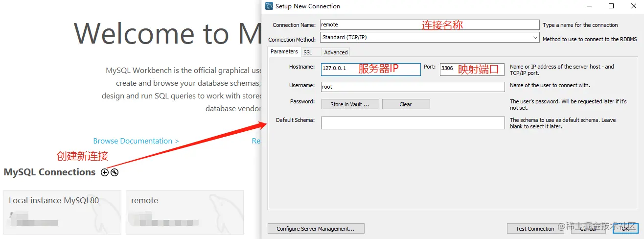Viewport: 644px width, 239px height.
Task: Focus the Default Schema field
Action: 413,123
